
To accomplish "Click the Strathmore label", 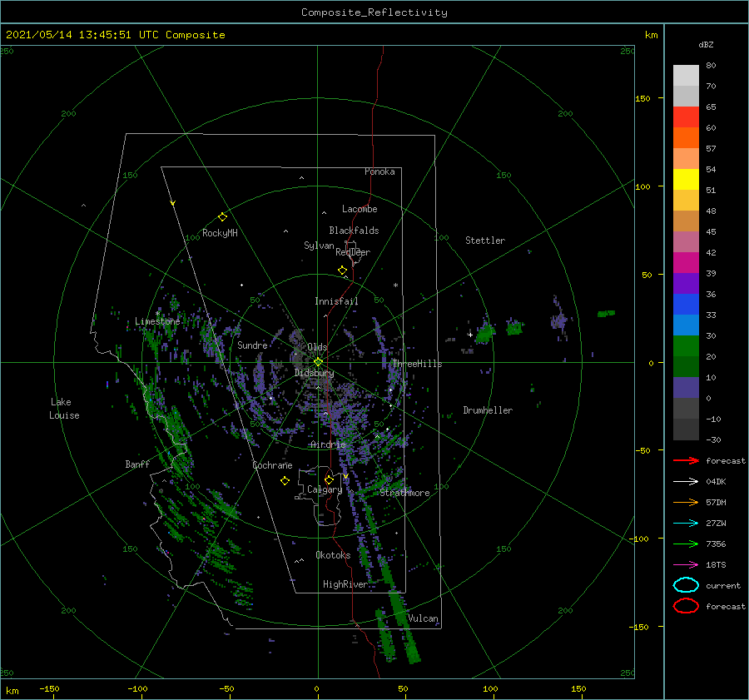I will (x=404, y=493).
